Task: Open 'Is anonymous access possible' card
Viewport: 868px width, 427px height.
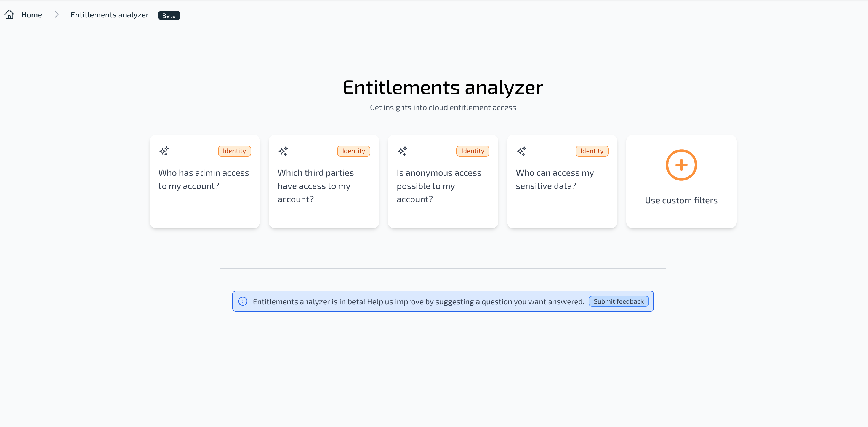Action: (x=443, y=182)
